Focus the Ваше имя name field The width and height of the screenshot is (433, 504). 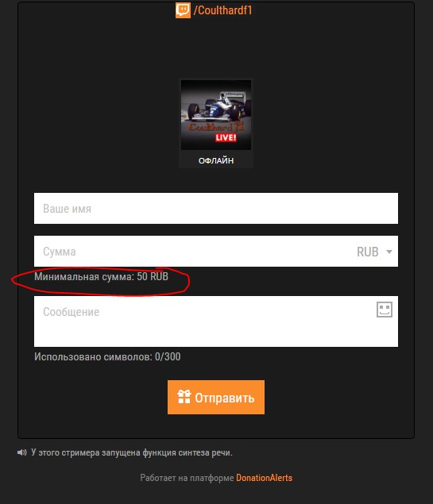coord(216,208)
